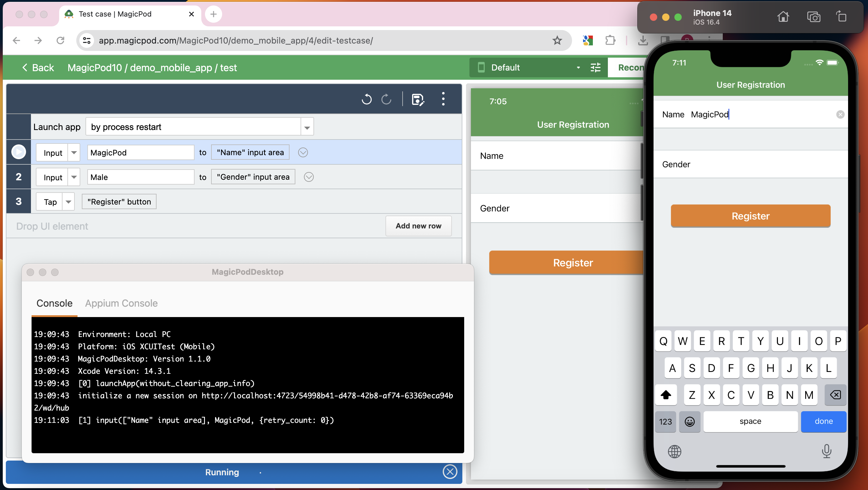Click the Name row in UI preview
The width and height of the screenshot is (868, 490).
[557, 155]
